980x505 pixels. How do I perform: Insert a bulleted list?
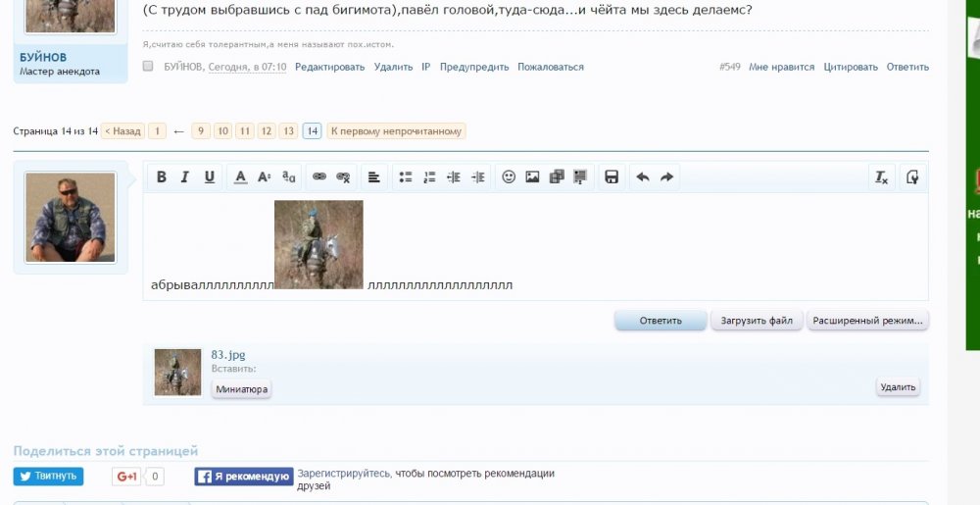click(x=406, y=177)
